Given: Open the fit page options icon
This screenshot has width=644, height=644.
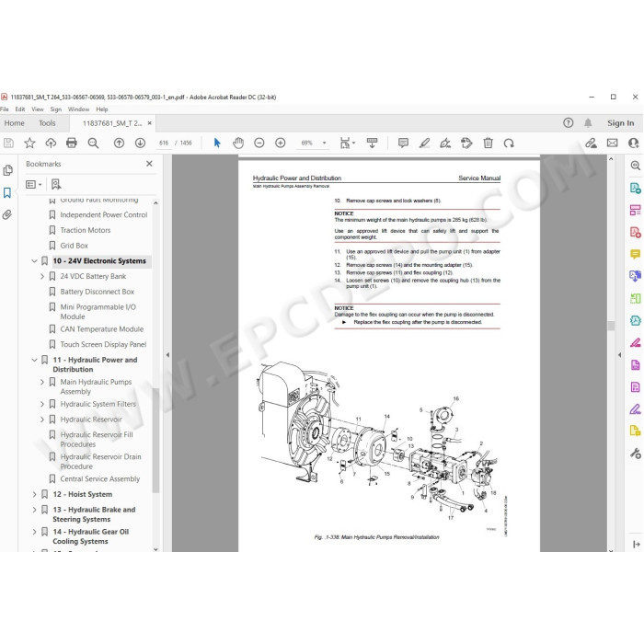Looking at the screenshot, I should coord(345,143).
